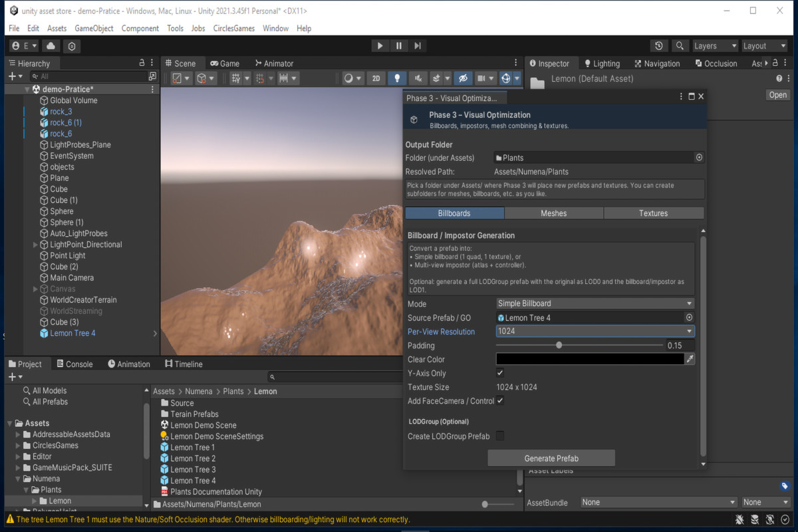Image resolution: width=798 pixels, height=532 pixels.
Task: Toggle hidden objects visibility eye icon
Action: pyautogui.click(x=464, y=78)
